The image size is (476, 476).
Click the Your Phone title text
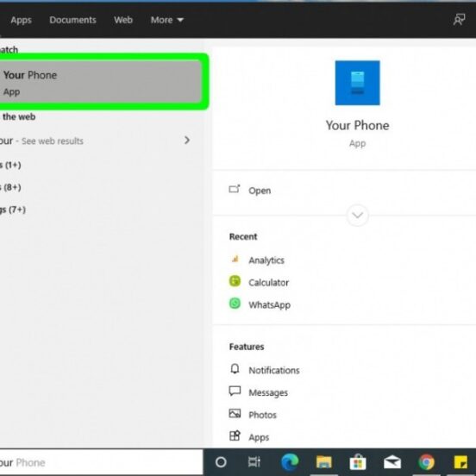point(357,125)
